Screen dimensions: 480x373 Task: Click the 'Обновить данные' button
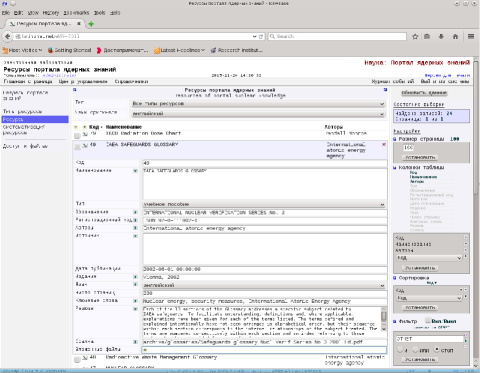point(424,93)
